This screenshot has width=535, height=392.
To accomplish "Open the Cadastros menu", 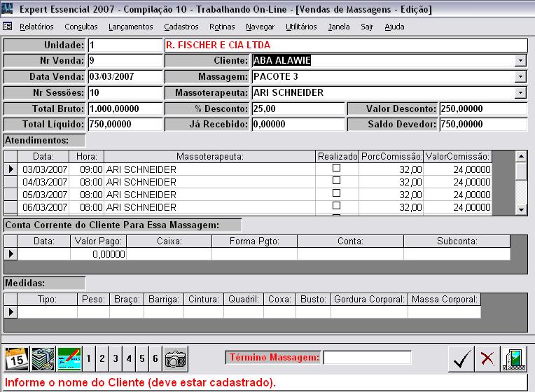I will (x=181, y=27).
